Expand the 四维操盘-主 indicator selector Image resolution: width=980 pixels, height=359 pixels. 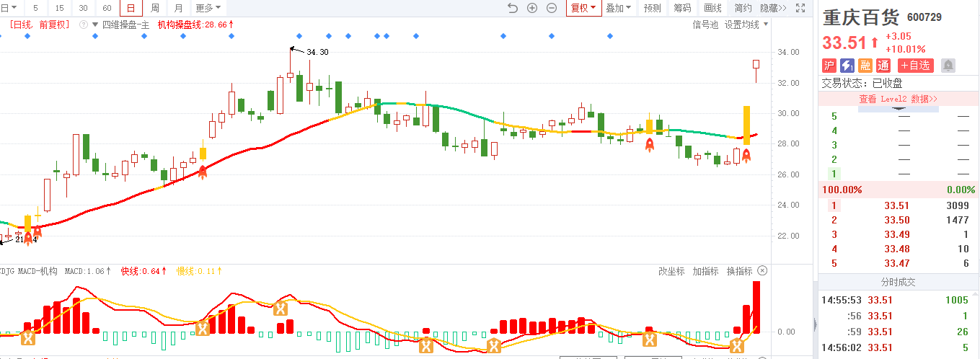(x=94, y=24)
